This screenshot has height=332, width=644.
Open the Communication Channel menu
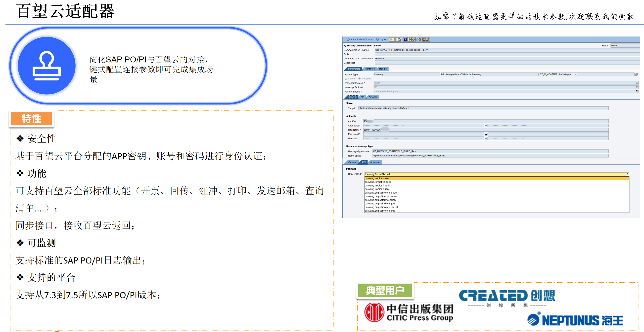[x=360, y=39]
